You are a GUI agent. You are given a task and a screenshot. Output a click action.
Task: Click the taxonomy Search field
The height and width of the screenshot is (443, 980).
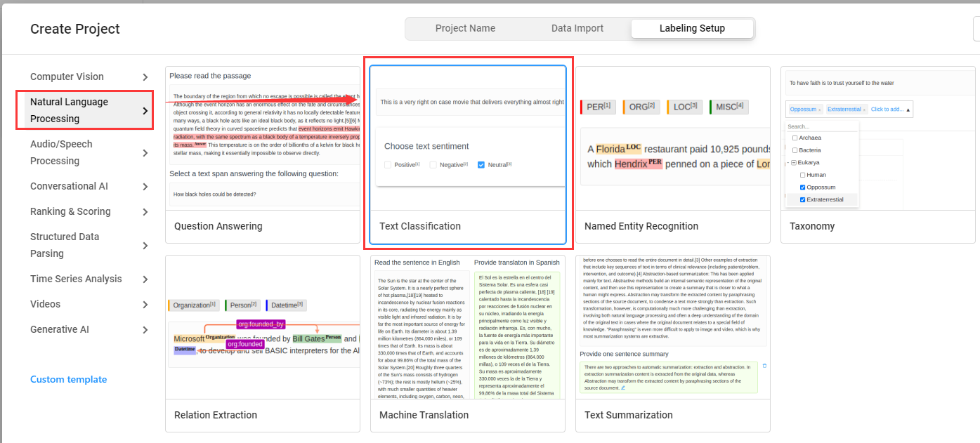point(821,127)
